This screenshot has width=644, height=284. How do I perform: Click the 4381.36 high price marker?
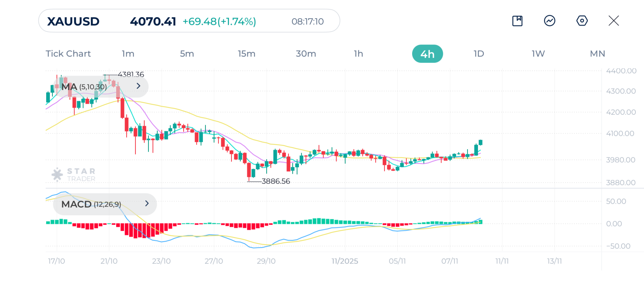tap(130, 75)
